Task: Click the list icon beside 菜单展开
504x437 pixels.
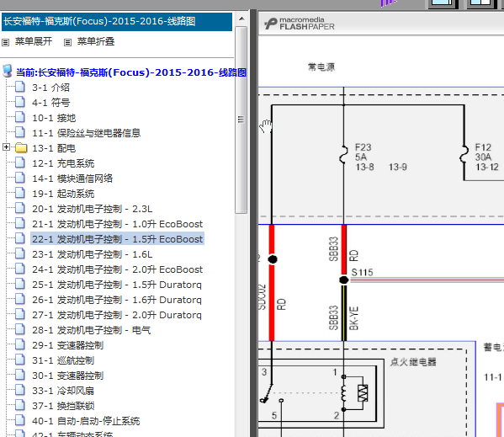Action: tap(5, 42)
